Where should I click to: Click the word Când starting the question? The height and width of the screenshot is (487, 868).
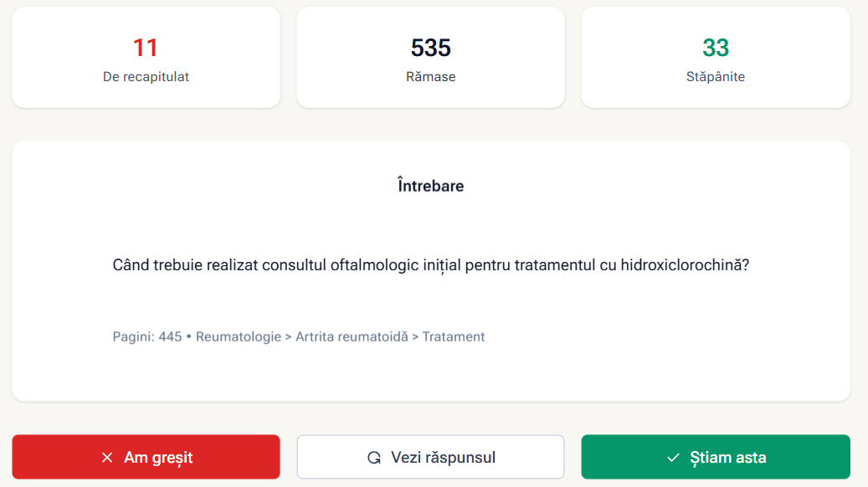(x=131, y=265)
